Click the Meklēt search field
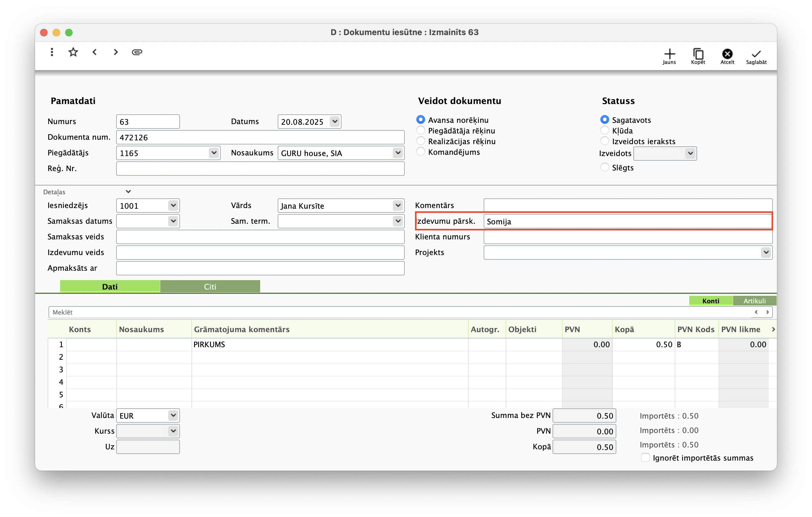Image resolution: width=812 pixels, height=517 pixels. tap(398, 312)
